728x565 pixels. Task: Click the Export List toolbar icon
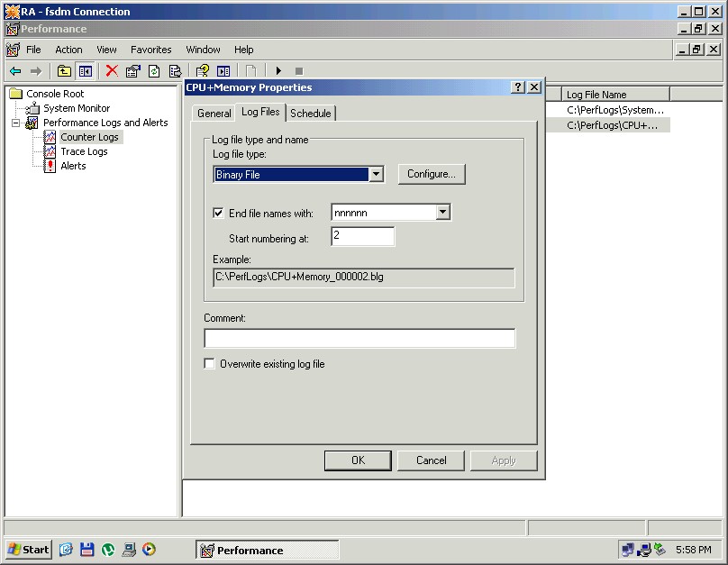click(x=175, y=71)
